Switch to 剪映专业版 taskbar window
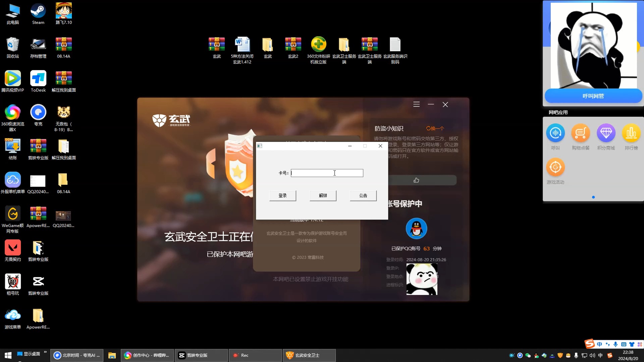 pyautogui.click(x=201, y=355)
